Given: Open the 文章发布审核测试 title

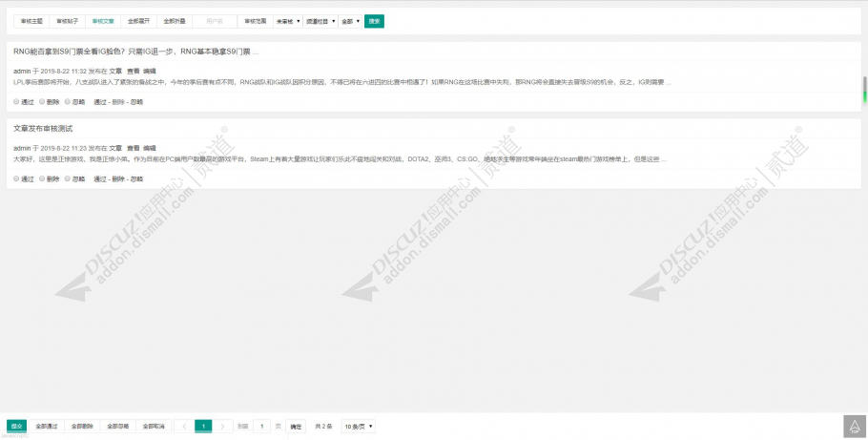Looking at the screenshot, I should pos(43,129).
